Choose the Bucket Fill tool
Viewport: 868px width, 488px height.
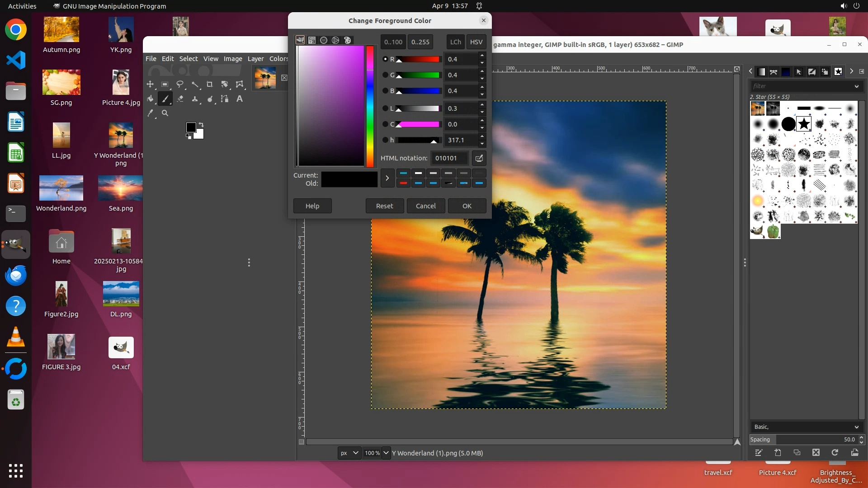point(150,99)
